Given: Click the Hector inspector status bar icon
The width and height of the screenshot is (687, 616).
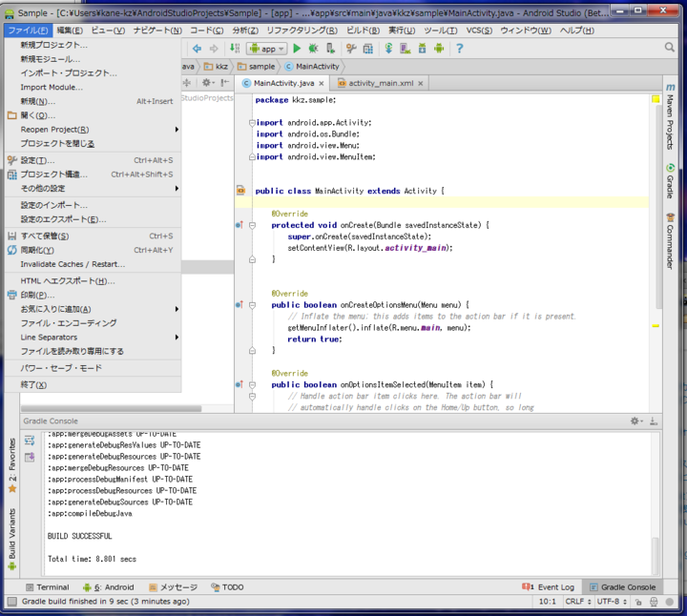Looking at the screenshot, I should pos(654,602).
